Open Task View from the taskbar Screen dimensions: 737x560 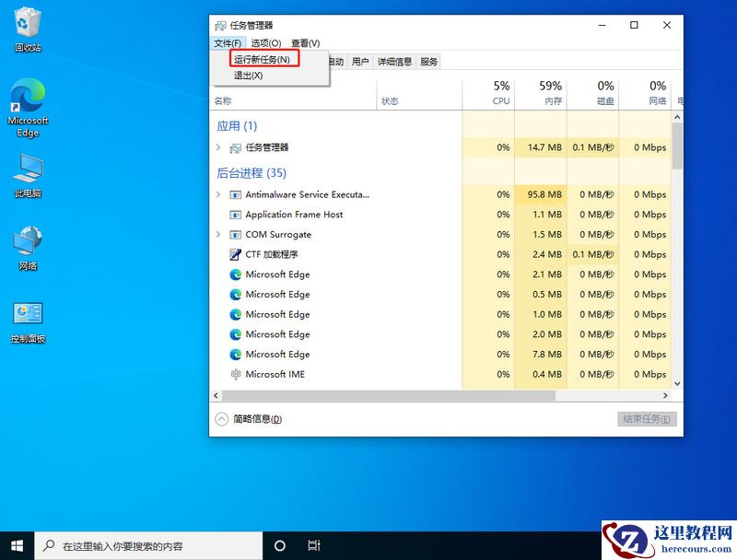314,545
